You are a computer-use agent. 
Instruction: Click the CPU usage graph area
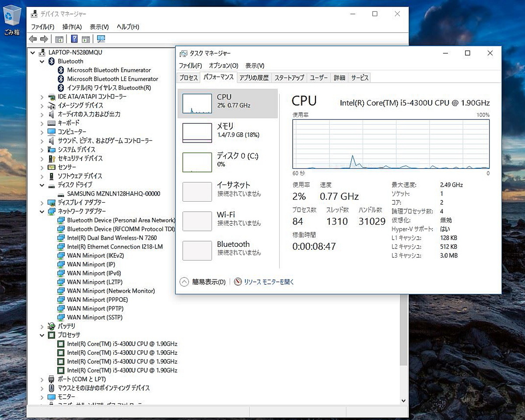pyautogui.click(x=391, y=144)
